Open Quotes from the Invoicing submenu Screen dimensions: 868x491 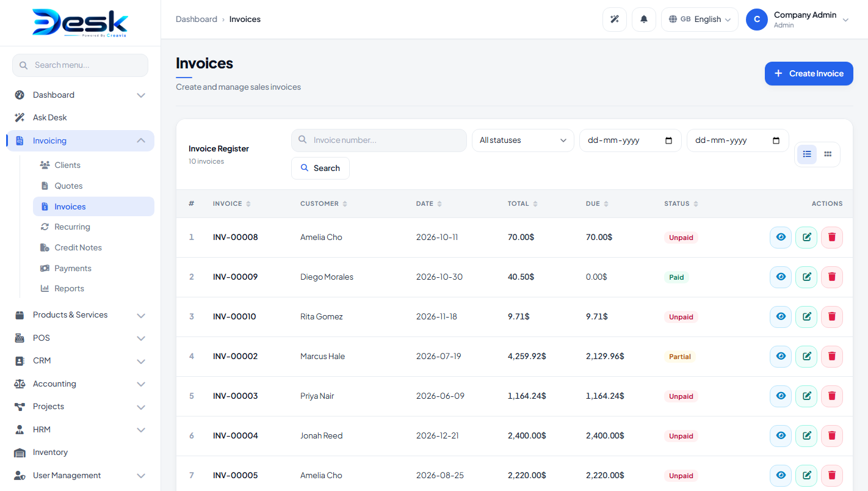point(93,186)
